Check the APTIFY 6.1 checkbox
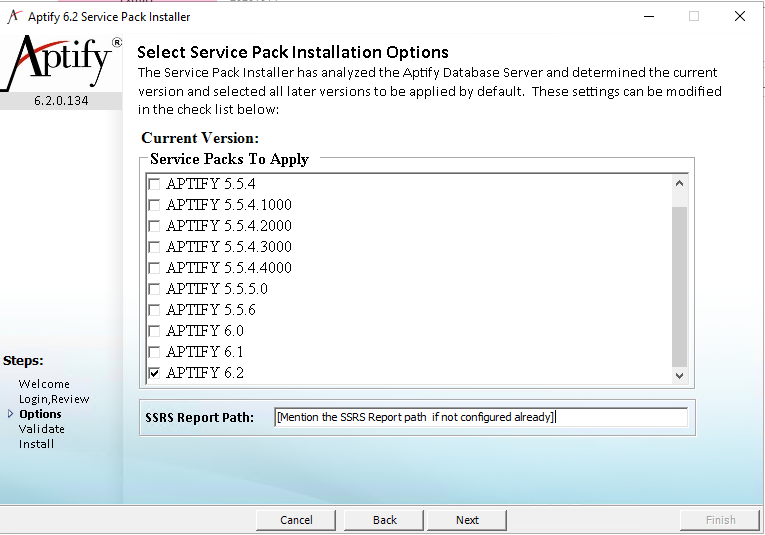 [x=154, y=352]
